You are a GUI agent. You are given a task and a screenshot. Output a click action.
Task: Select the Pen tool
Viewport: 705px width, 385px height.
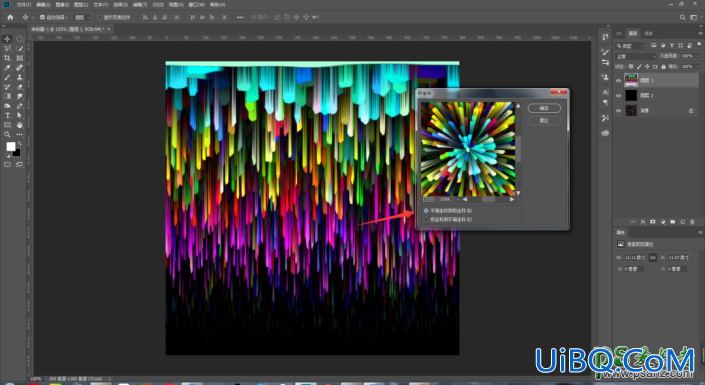20,106
